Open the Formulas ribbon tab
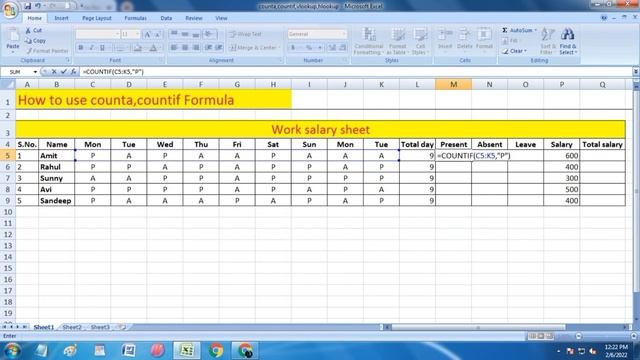This screenshot has width=640, height=360. click(x=136, y=18)
